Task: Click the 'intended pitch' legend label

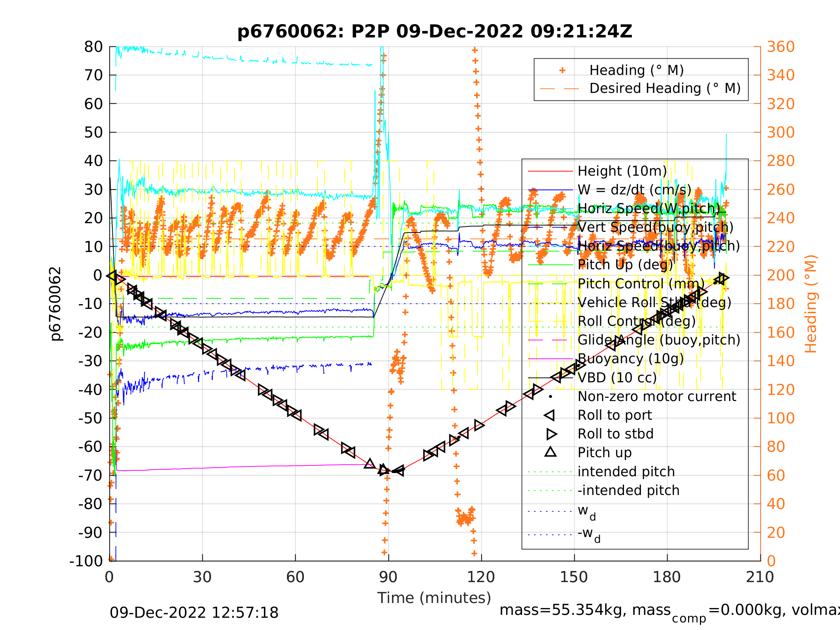Action: (626, 472)
